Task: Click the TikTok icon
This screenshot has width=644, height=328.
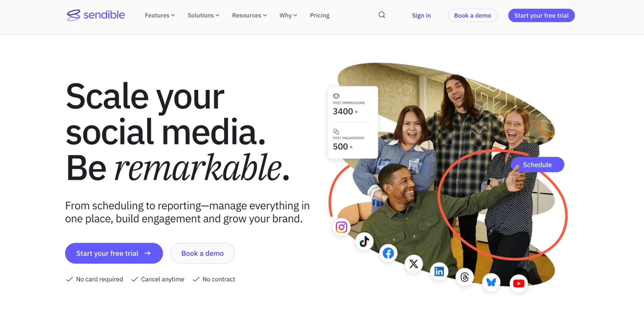Action: pyautogui.click(x=364, y=241)
